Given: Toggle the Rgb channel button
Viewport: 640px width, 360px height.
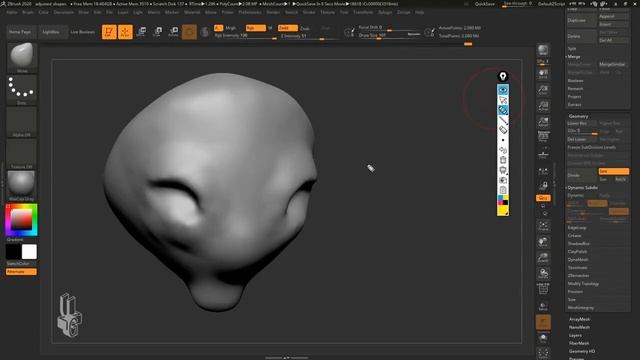Looking at the screenshot, I should (256, 28).
